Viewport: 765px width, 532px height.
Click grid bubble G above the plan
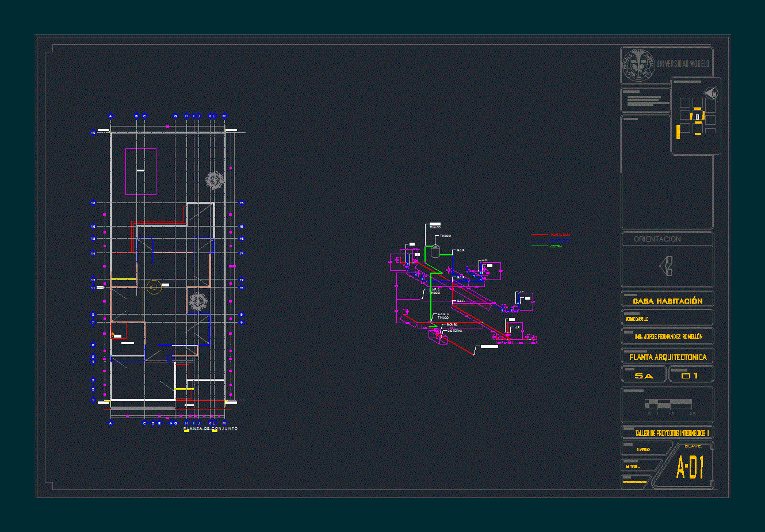click(x=175, y=116)
